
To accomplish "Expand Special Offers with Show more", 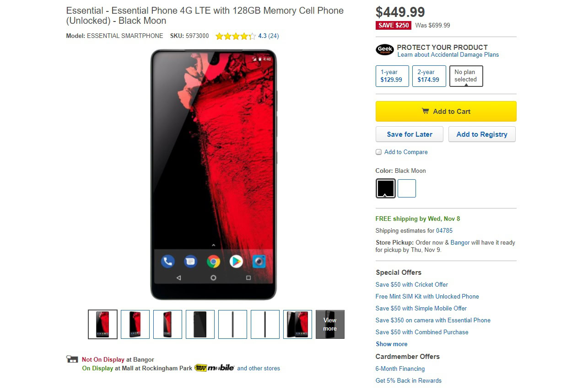I will click(x=391, y=344).
